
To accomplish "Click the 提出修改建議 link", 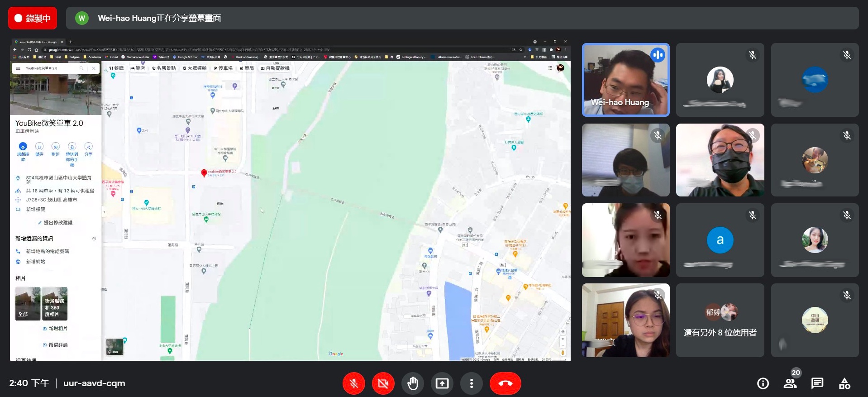I will 57,223.
